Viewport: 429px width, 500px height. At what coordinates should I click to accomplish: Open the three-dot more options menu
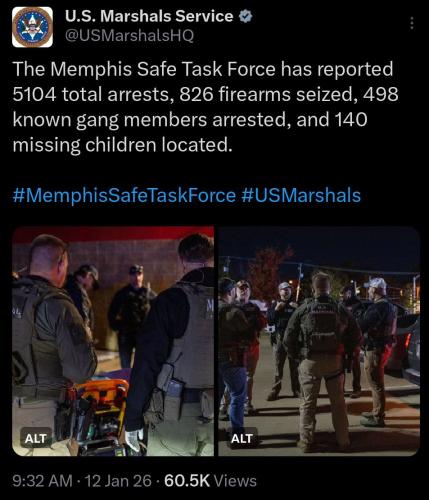412,23
